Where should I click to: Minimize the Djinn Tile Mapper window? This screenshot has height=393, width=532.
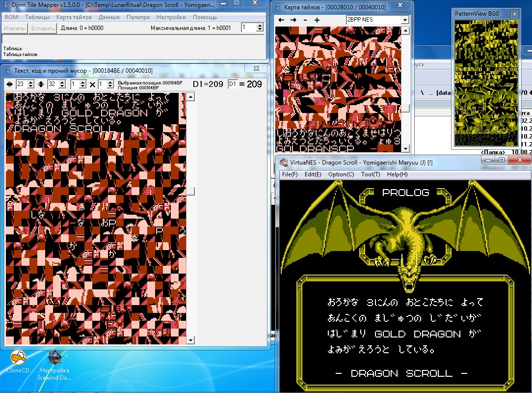[223, 3]
